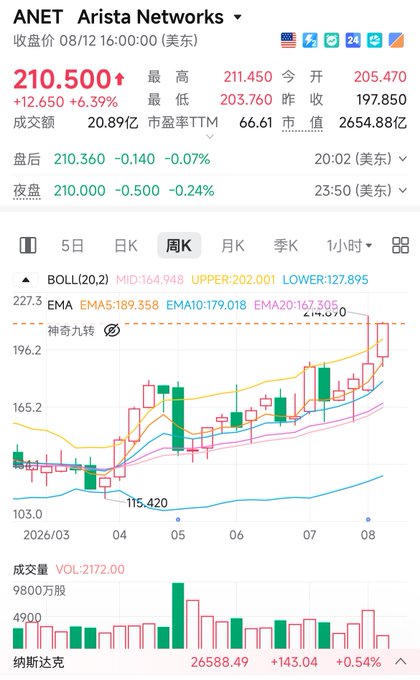The height and width of the screenshot is (680, 420).
Task: Tap the lightning Level 2 quote icon
Action: pos(310,40)
